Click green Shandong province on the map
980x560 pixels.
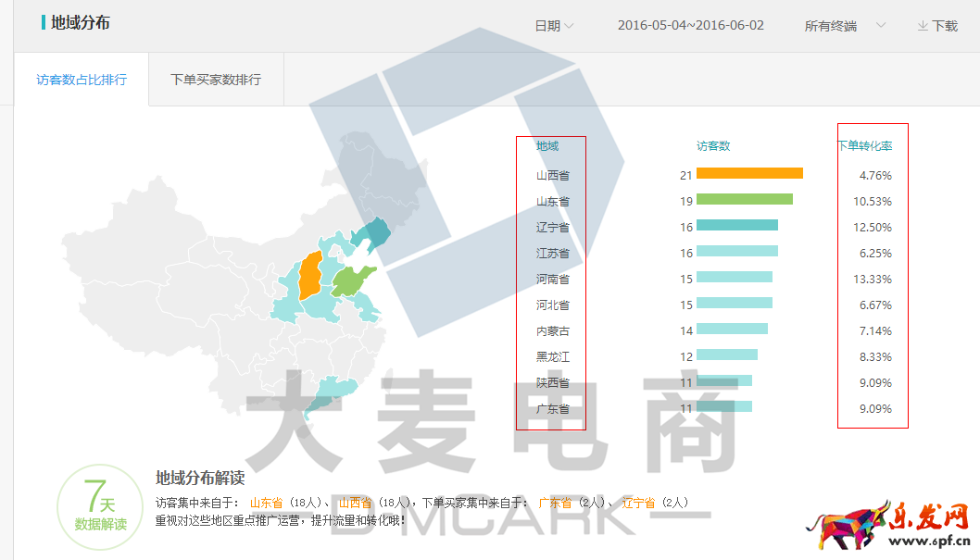click(x=354, y=280)
